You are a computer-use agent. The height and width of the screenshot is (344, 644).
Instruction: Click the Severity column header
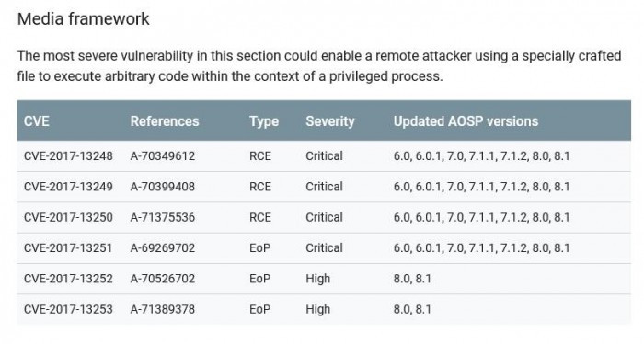(x=330, y=121)
